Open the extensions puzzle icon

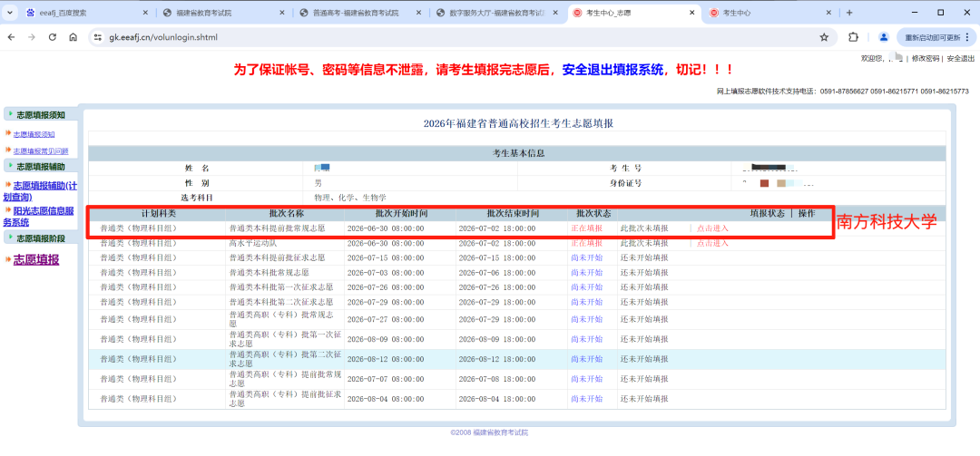854,37
